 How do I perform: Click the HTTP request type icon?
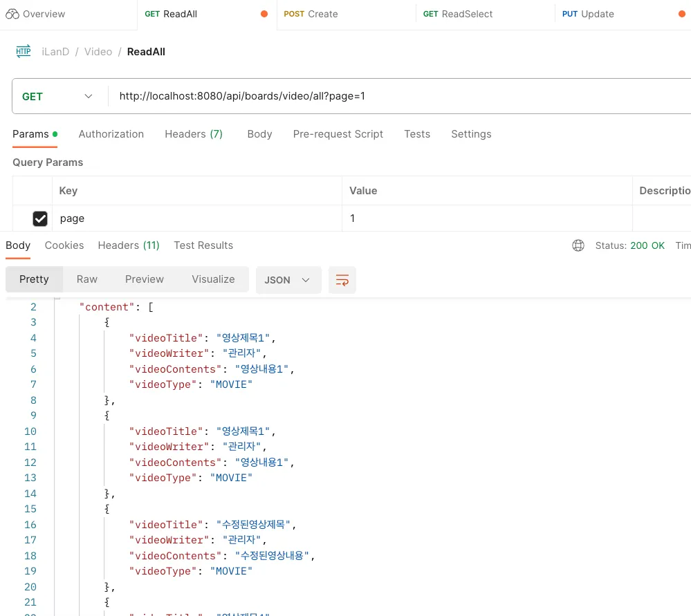24,51
